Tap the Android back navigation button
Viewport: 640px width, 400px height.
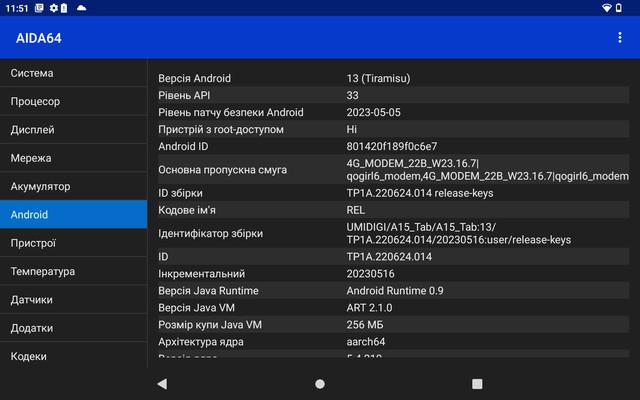click(162, 384)
